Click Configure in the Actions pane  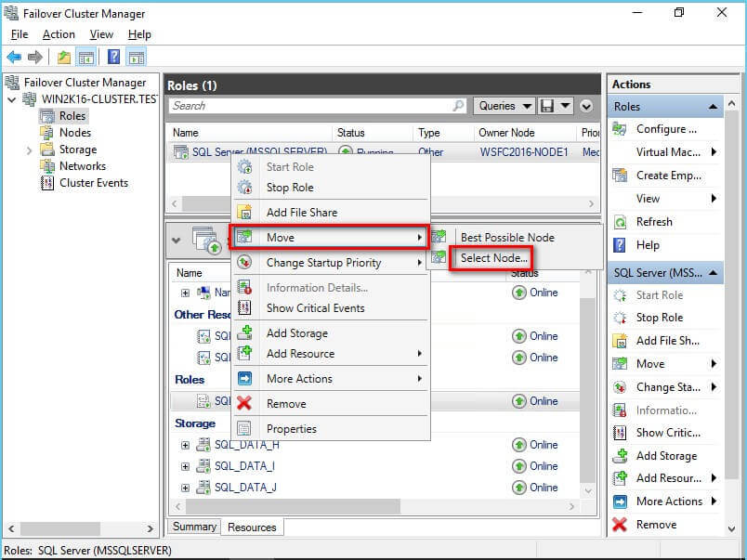tap(666, 129)
